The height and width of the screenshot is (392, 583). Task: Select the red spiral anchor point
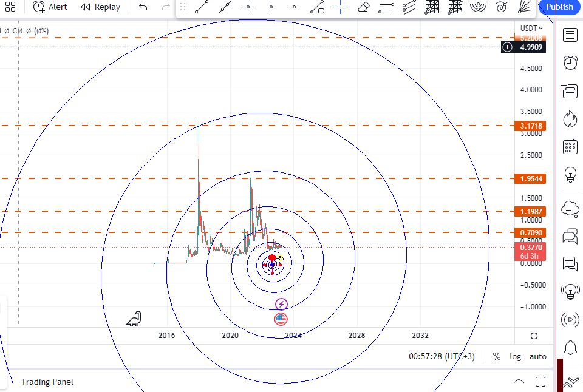[x=272, y=257]
